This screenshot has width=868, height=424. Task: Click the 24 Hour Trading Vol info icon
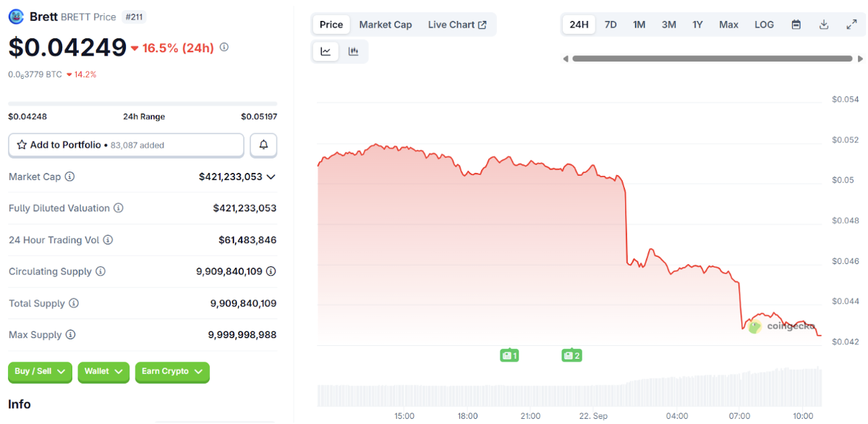pos(108,240)
